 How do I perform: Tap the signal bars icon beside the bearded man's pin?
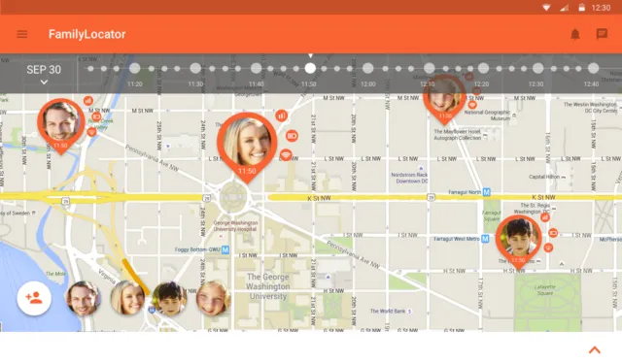click(x=88, y=101)
